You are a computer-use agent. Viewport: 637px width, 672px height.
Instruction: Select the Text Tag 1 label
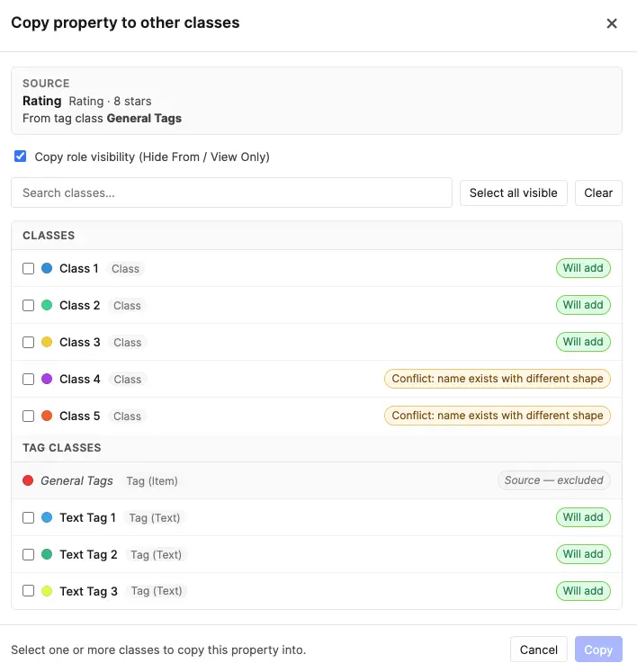point(88,517)
